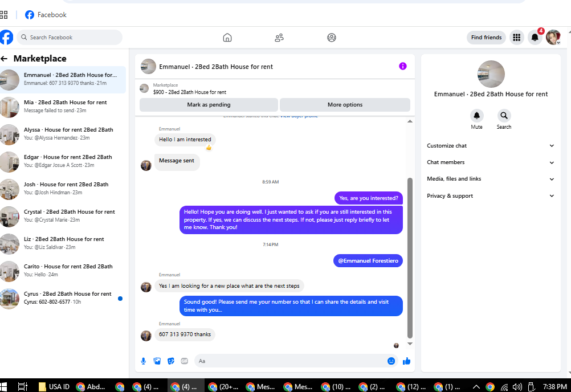Attach a photo with the image icon
571x392 pixels.
tap(157, 361)
